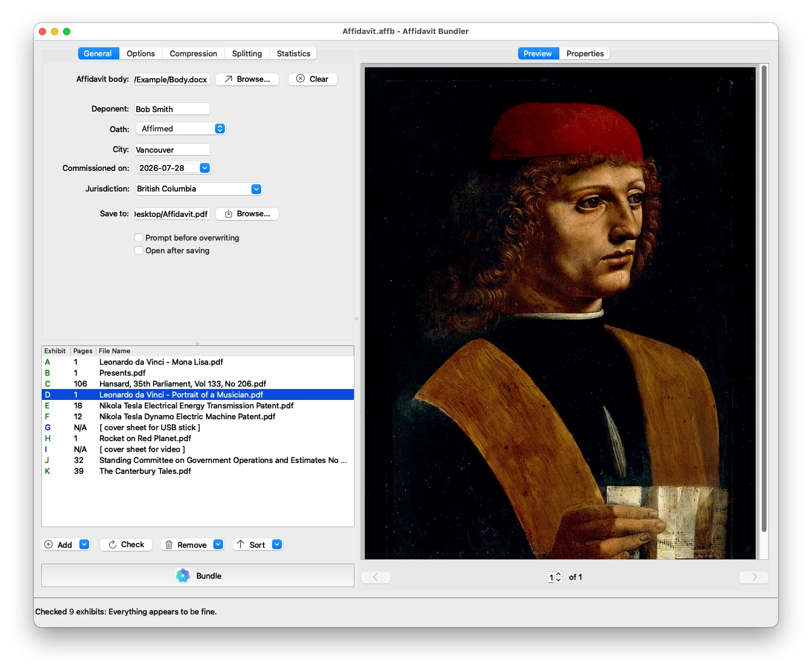
Task: Switch to the Properties tab
Action: tap(585, 53)
